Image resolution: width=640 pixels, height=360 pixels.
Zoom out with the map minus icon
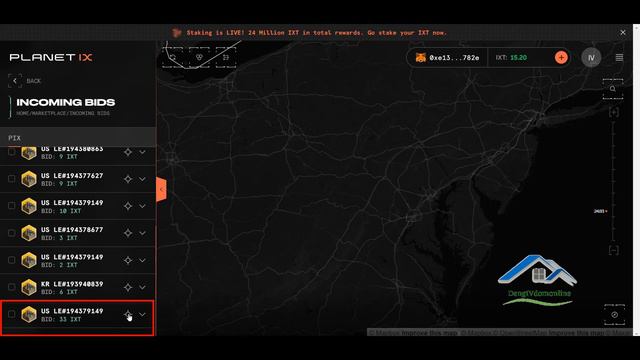[613, 250]
